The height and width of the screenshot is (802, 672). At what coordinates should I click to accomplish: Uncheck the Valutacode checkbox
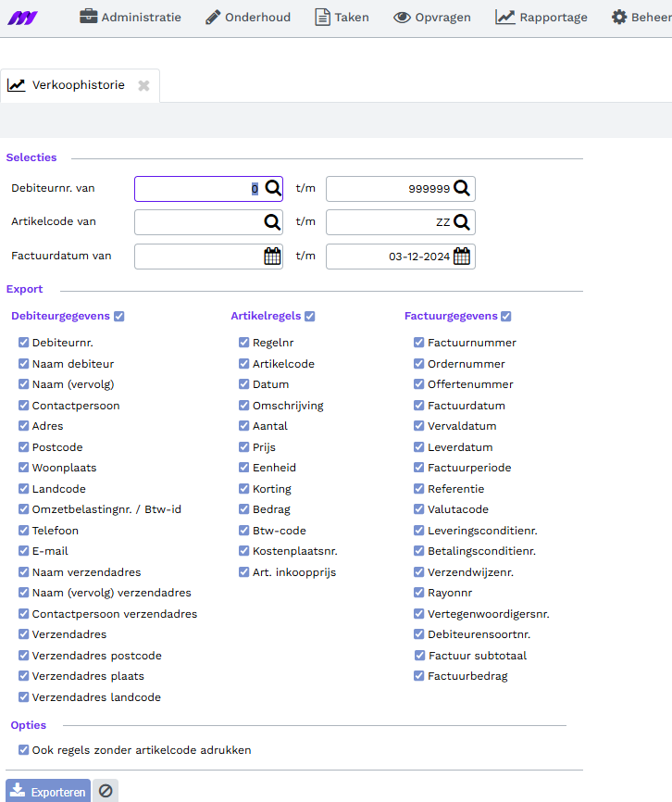click(419, 509)
